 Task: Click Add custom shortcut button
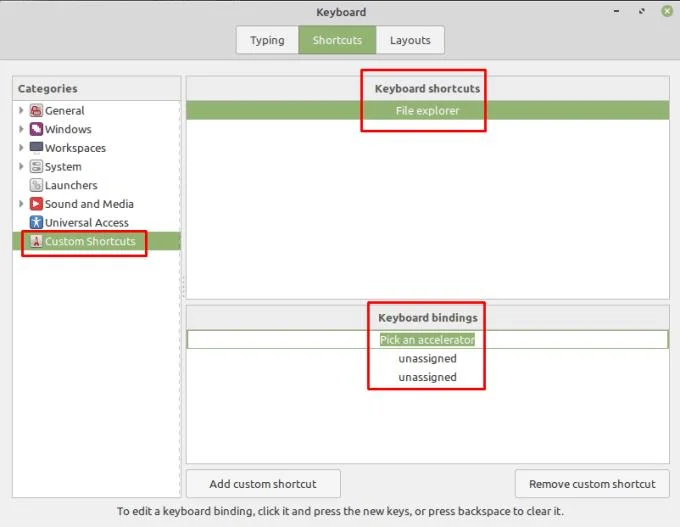coord(263,484)
